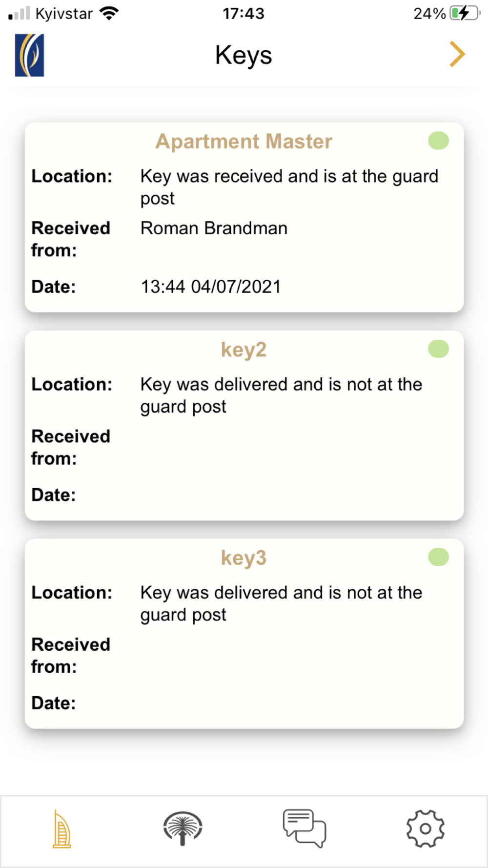
Task: Tap key3 location status text
Action: click(x=281, y=603)
